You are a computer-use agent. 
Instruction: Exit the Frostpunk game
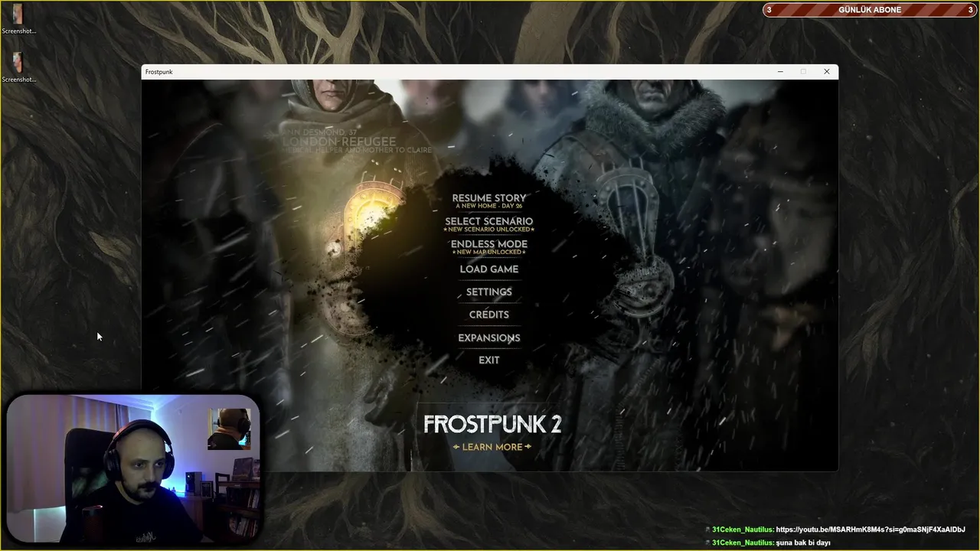pos(488,360)
